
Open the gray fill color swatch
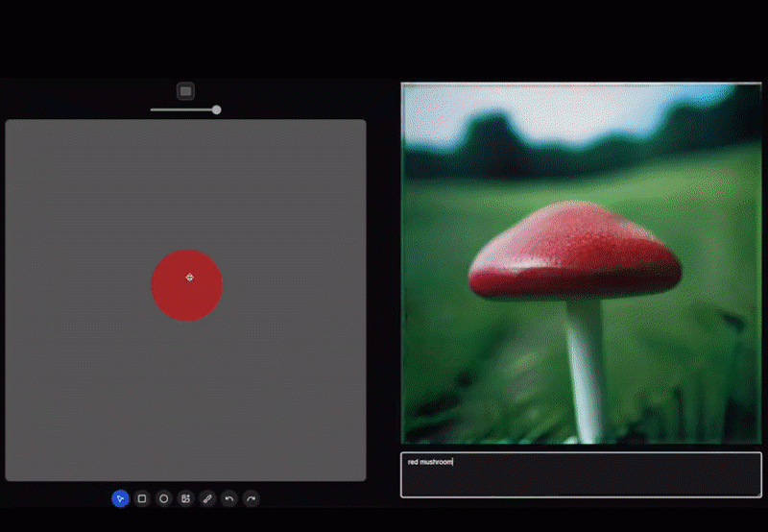coord(186,91)
